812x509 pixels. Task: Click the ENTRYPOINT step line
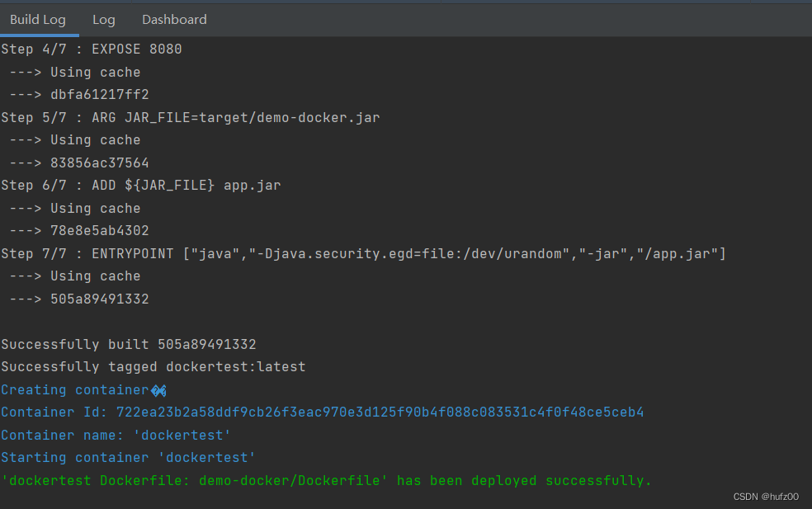(363, 253)
